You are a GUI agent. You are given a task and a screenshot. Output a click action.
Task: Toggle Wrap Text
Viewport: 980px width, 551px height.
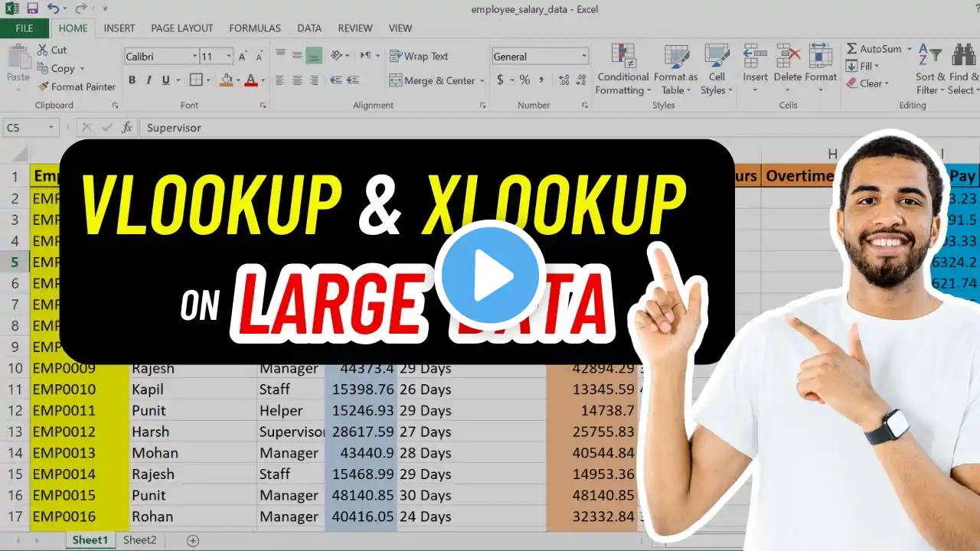click(x=419, y=56)
